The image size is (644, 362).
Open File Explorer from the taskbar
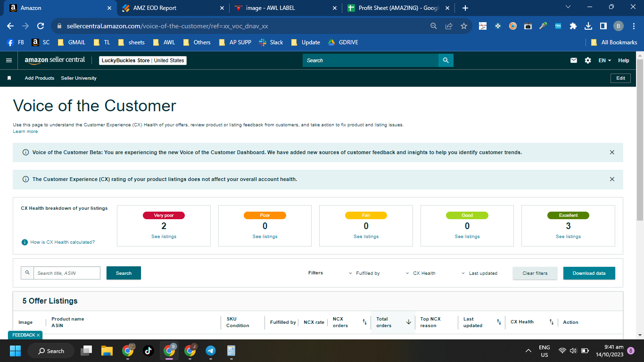point(107,351)
